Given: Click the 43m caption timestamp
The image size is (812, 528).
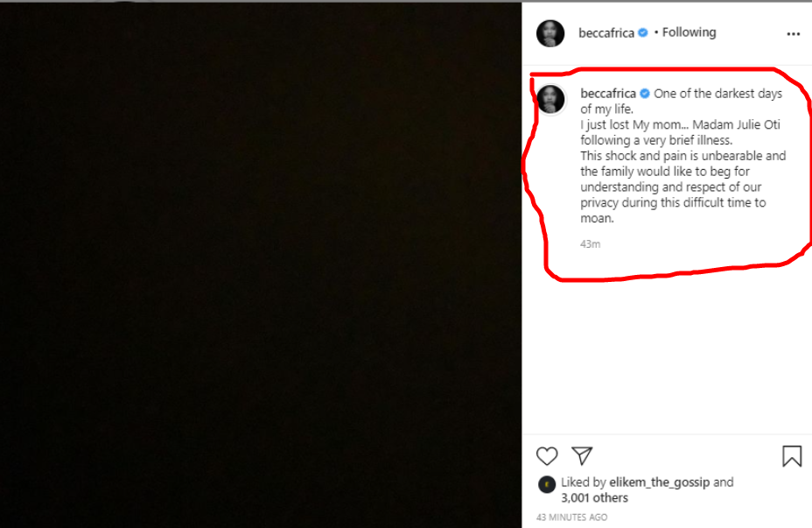Looking at the screenshot, I should click(x=591, y=243).
